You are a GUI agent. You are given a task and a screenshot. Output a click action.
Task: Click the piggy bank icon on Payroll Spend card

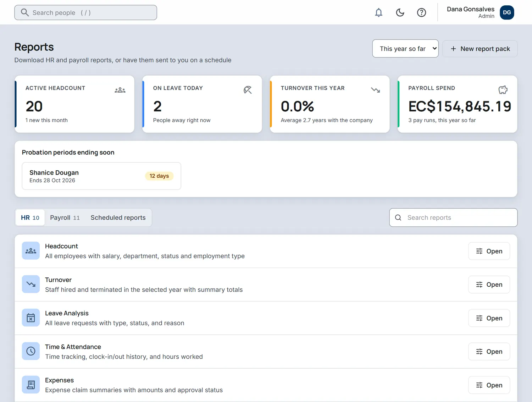tap(503, 90)
